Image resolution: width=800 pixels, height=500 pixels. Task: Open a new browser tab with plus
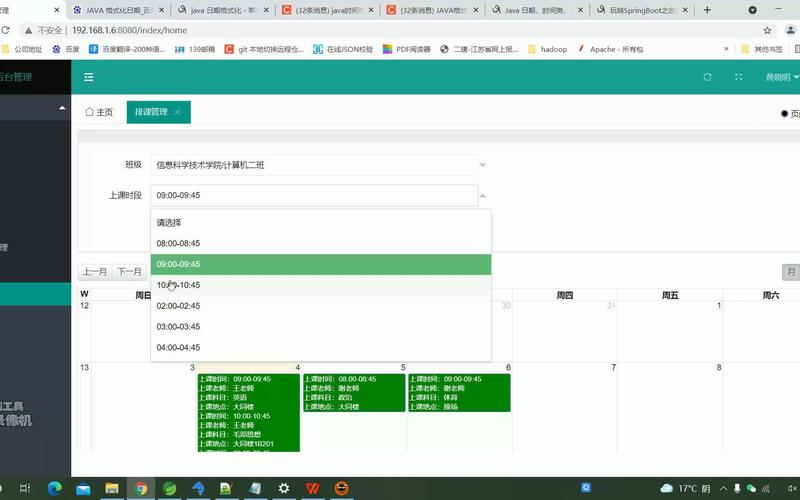pos(707,10)
